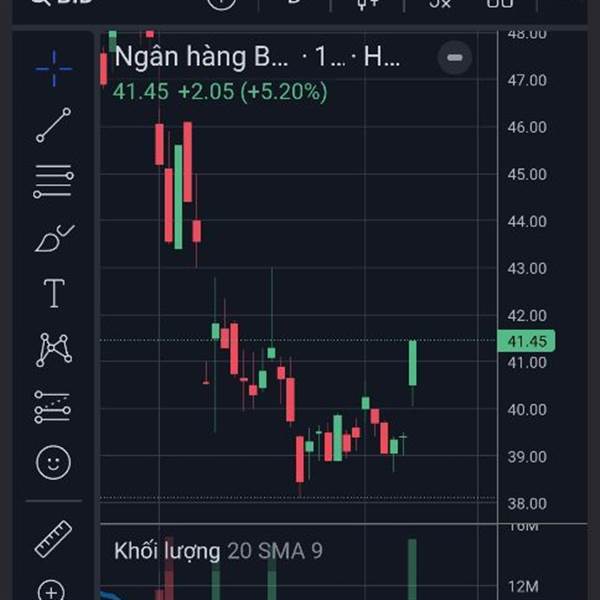Open the XABCD patterns tool
This screenshot has height=600, width=600.
pyautogui.click(x=53, y=349)
